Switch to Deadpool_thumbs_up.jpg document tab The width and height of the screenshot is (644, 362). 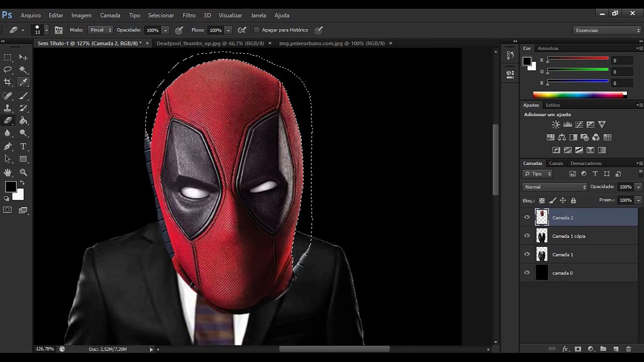210,43
